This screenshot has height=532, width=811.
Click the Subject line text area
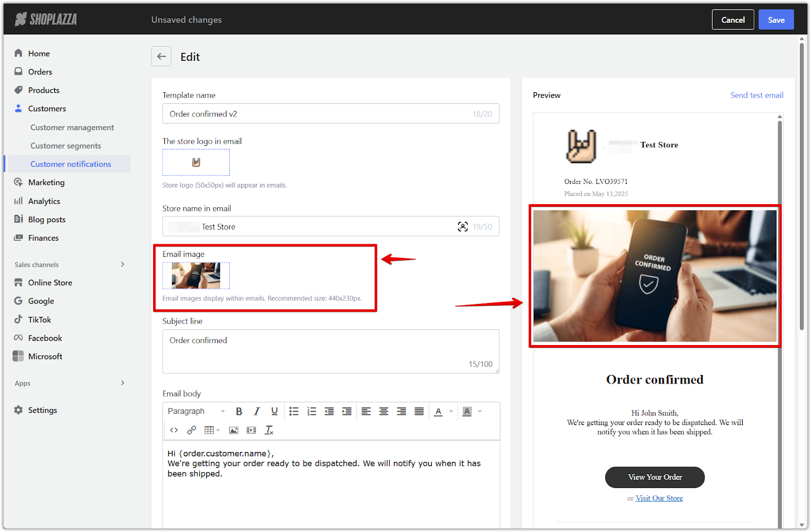(x=330, y=352)
